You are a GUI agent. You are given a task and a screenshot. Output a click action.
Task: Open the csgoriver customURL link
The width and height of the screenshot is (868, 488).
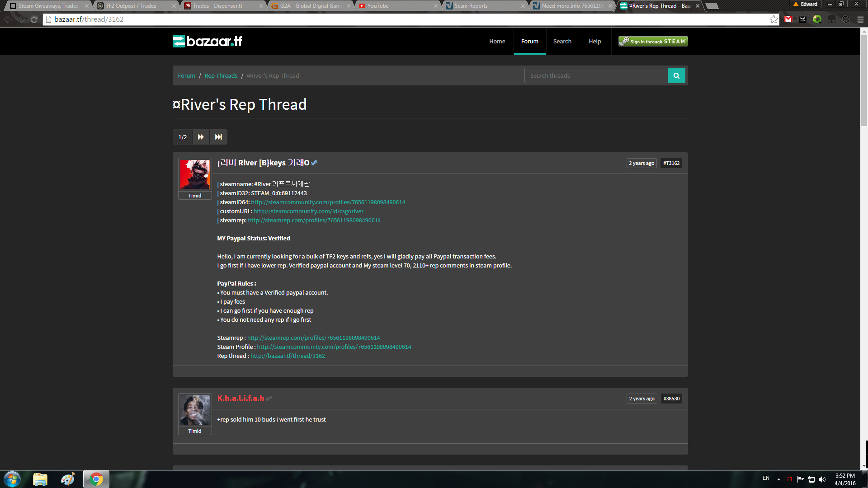click(308, 211)
